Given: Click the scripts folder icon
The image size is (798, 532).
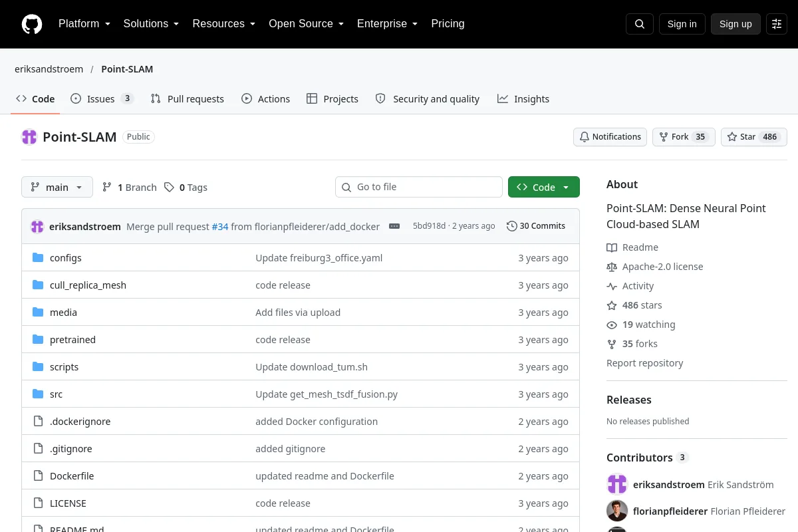Looking at the screenshot, I should [x=38, y=367].
